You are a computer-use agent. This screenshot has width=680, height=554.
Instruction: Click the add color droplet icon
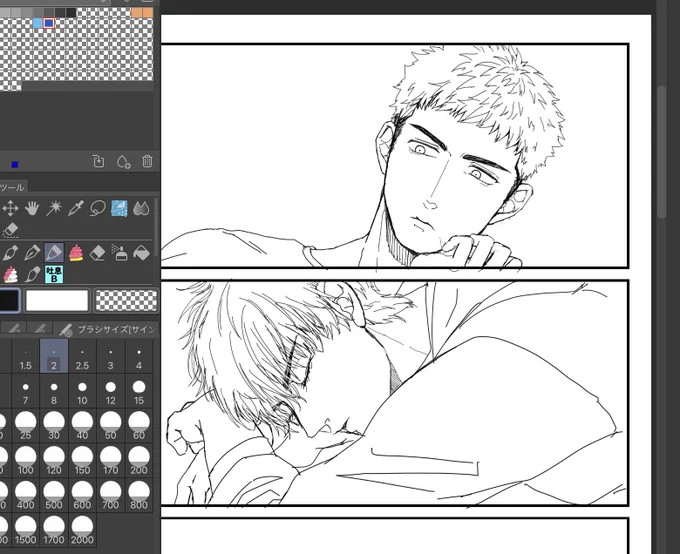(123, 161)
